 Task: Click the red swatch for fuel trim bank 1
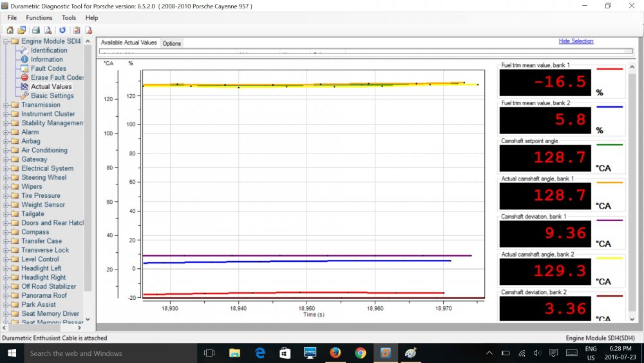610,68
